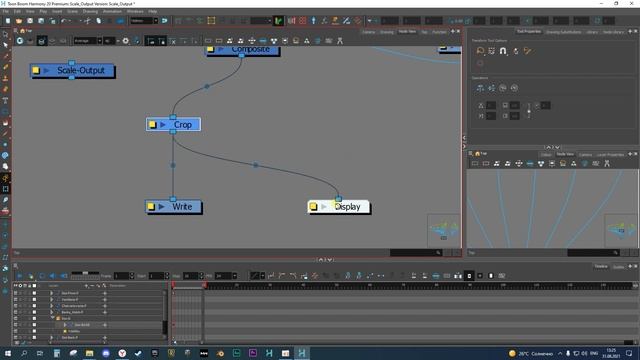
Task: Collapse the Star-G group in the Timeline
Action: (52, 318)
